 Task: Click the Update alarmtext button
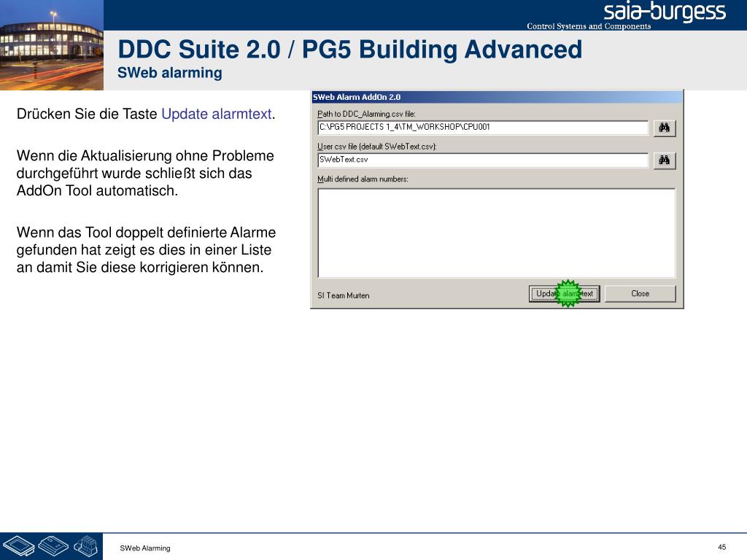click(564, 293)
